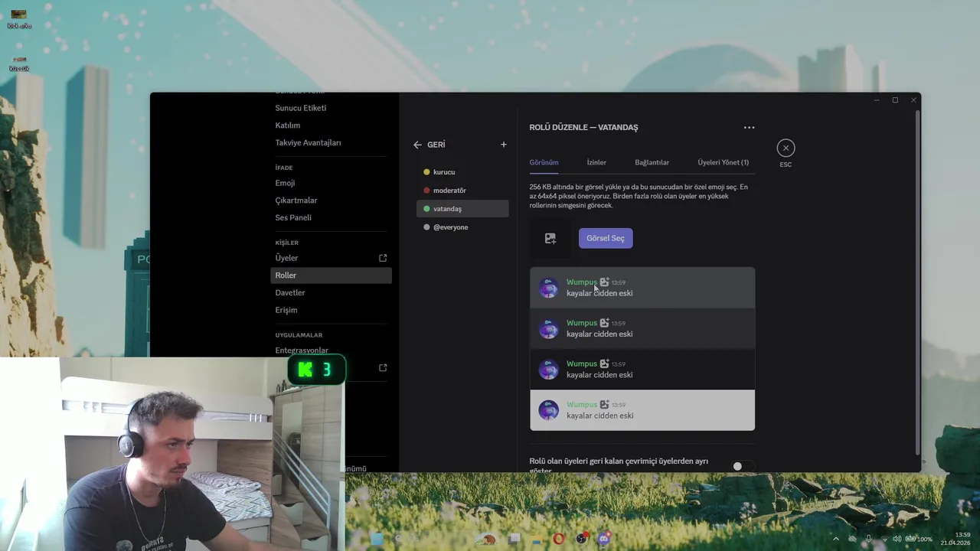Click GERİ back link text
The width and height of the screenshot is (980, 551).
436,145
